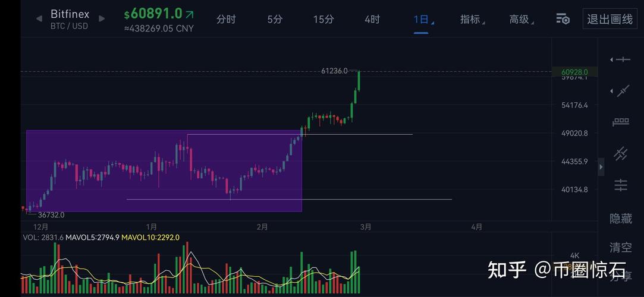Click the 退出画线 exit drawing button

coord(610,20)
